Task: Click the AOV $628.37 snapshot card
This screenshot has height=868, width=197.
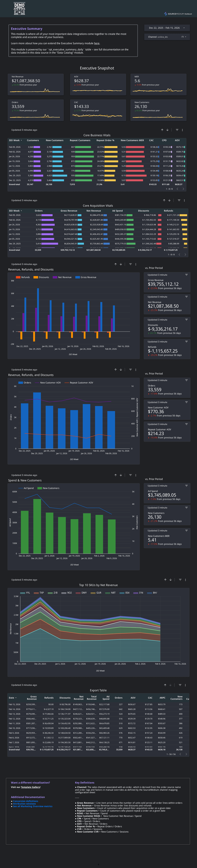Action: 98,85
